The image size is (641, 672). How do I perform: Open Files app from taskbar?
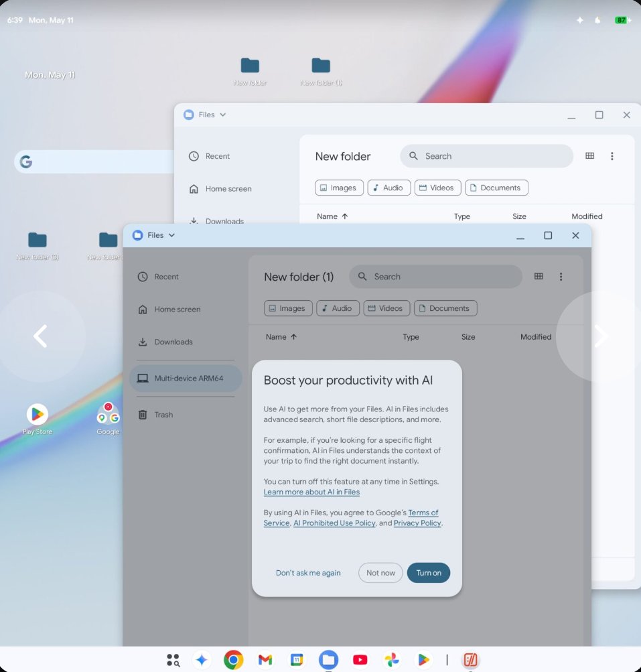(328, 659)
